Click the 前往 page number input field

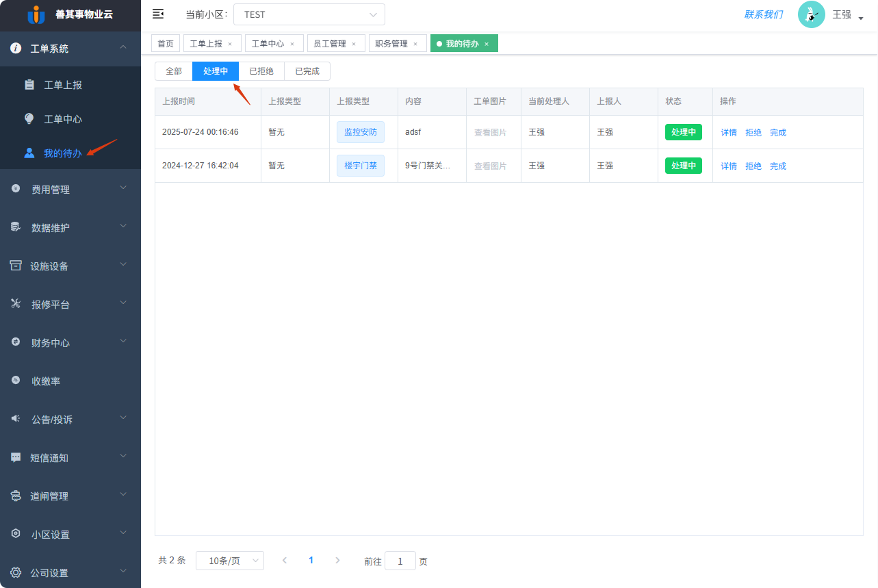point(400,560)
